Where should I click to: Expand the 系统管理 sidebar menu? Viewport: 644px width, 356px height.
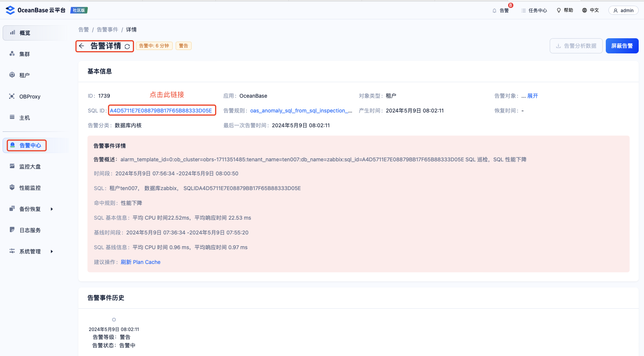30,251
